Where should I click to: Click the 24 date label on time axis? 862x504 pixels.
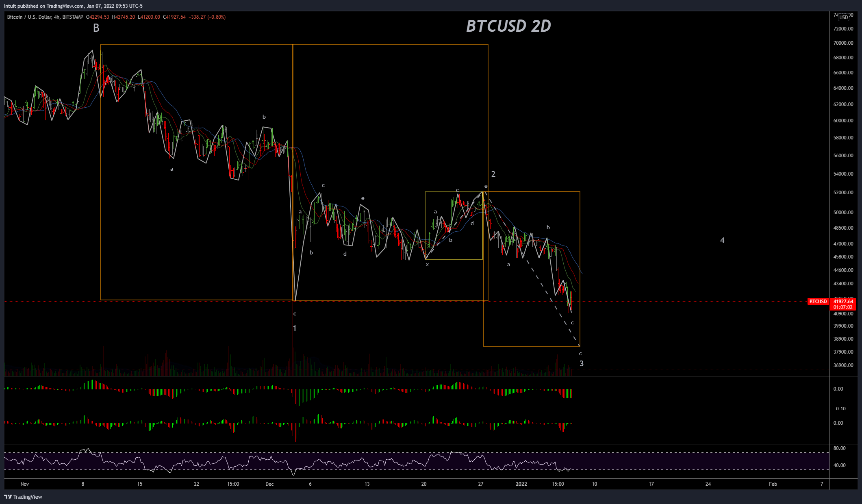pos(708,484)
